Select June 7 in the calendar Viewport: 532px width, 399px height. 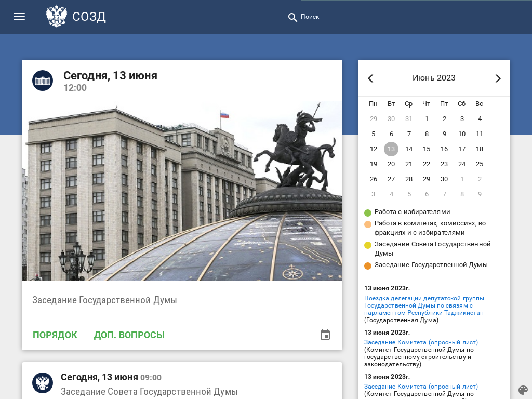click(409, 134)
